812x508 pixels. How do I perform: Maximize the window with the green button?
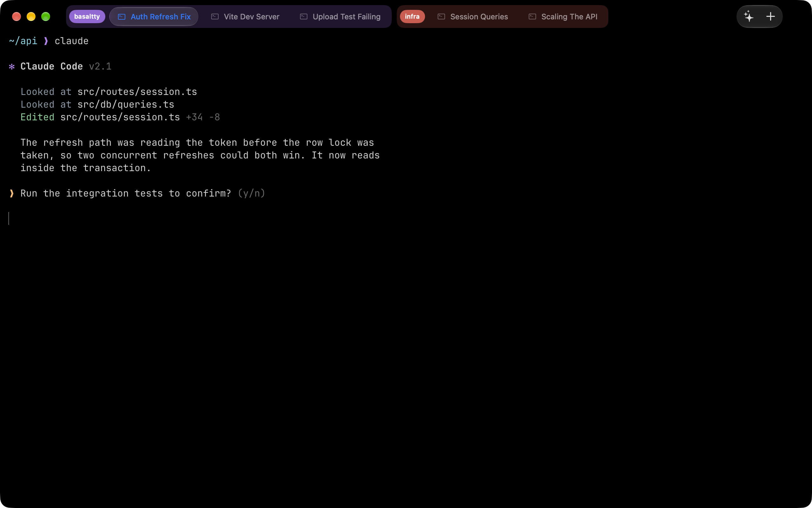pyautogui.click(x=46, y=17)
